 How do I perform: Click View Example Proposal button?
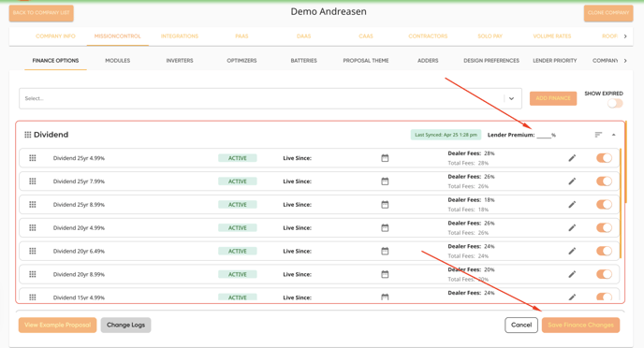(x=57, y=325)
